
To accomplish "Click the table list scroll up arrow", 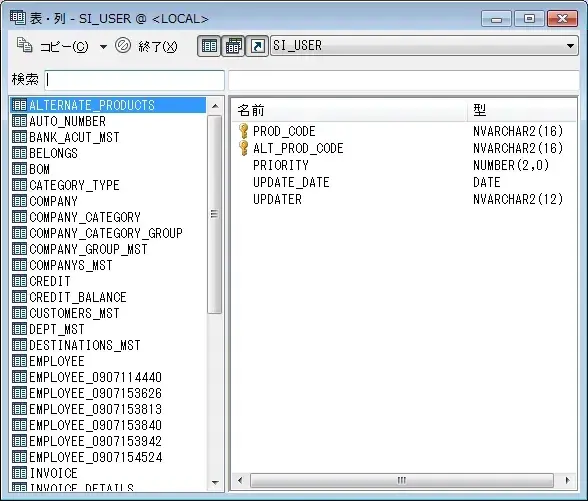I will click(x=215, y=106).
